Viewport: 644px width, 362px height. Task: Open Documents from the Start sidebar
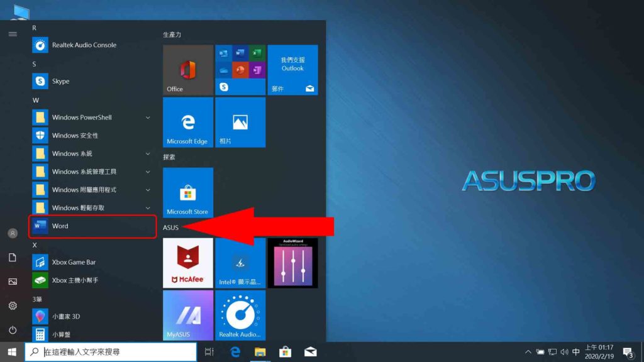[13, 257]
